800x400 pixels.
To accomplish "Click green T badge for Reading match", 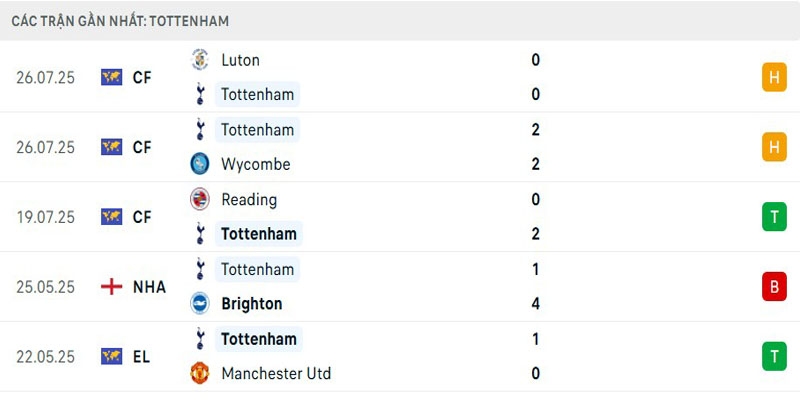I will 774,217.
